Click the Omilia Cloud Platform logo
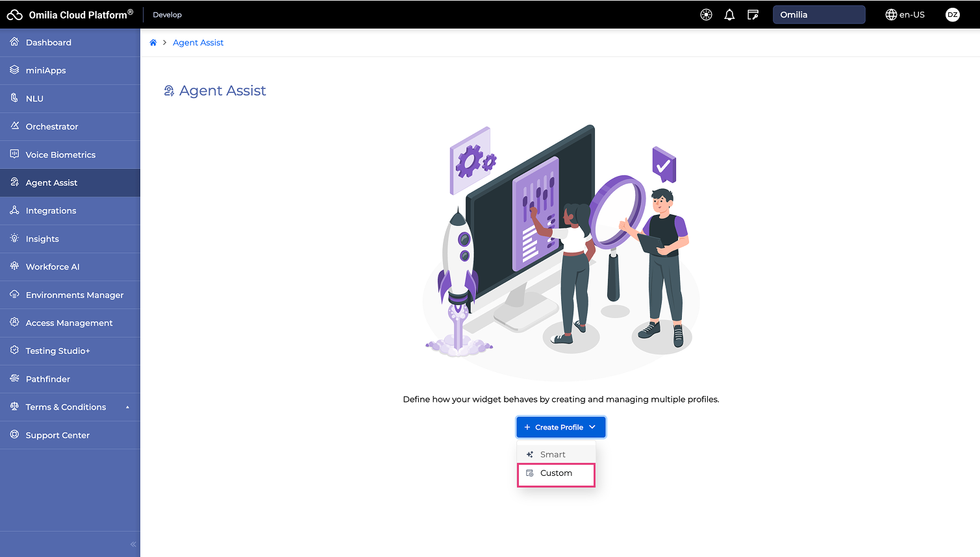 70,14
